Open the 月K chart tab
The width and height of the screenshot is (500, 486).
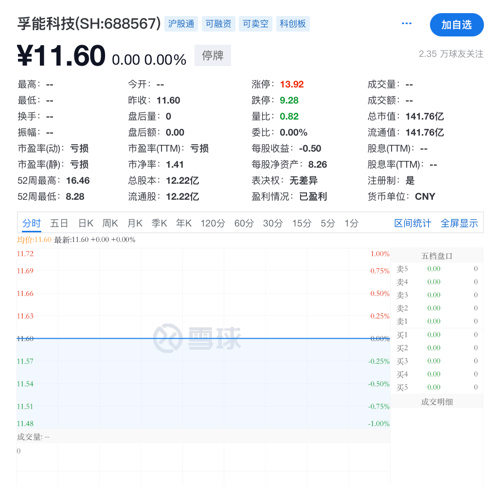[x=135, y=223]
